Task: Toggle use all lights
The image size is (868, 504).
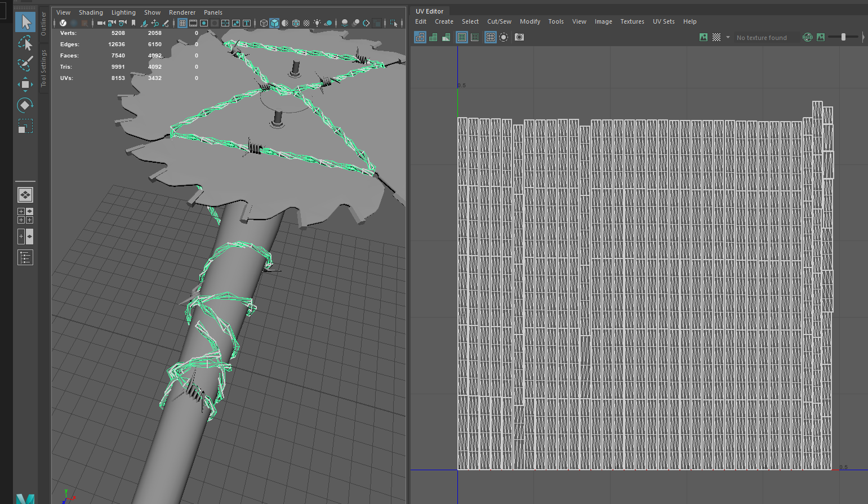Action: [x=317, y=23]
